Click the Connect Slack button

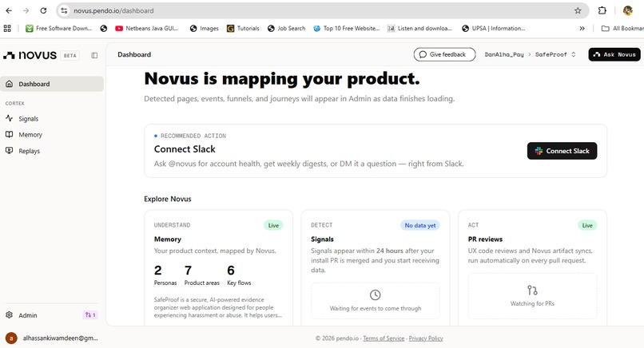(x=562, y=151)
